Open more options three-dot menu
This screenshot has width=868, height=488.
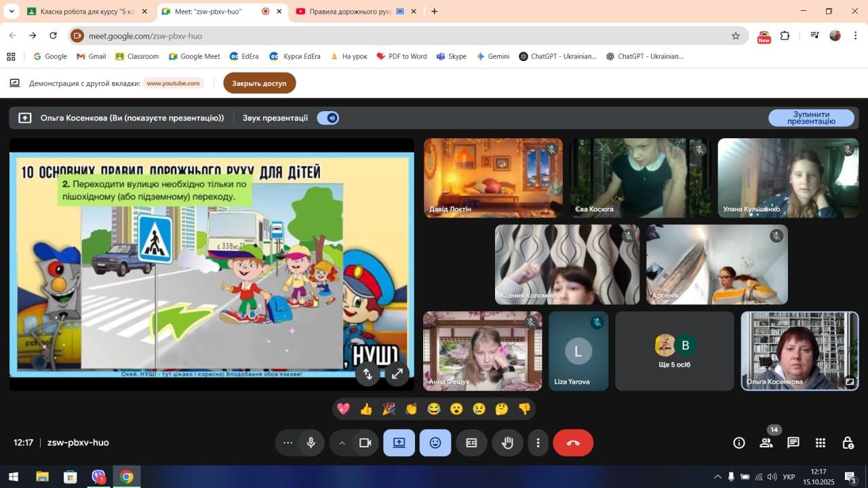point(538,443)
